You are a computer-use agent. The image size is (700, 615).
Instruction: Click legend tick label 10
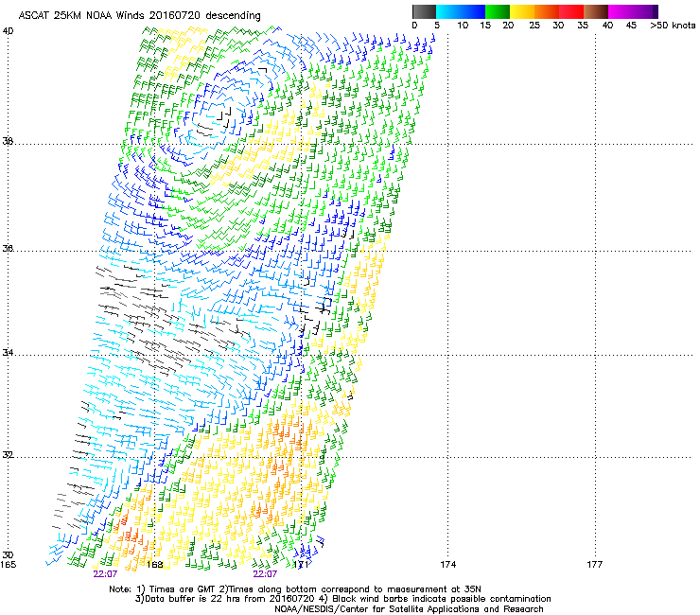click(463, 26)
